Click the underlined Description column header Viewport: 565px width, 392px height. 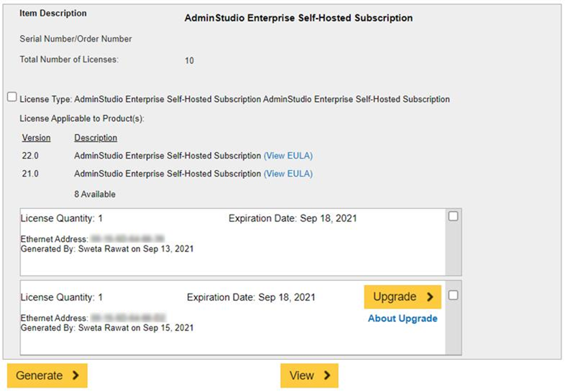(96, 138)
